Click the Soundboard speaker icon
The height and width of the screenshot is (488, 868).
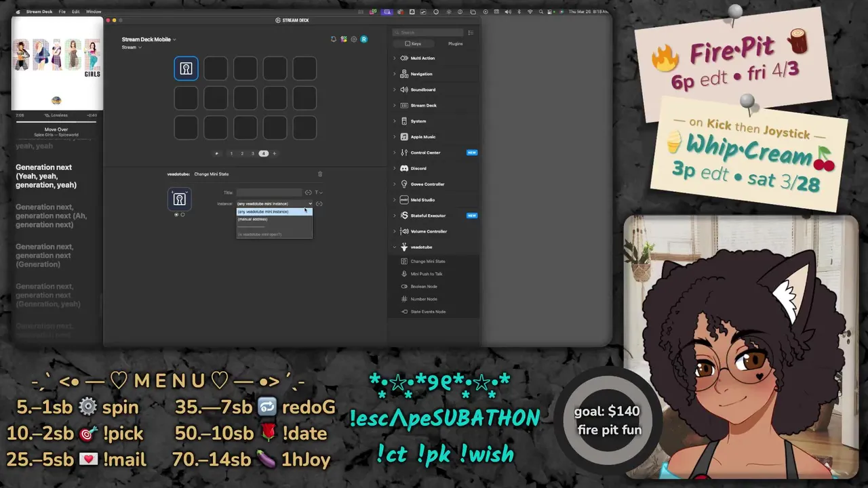click(x=404, y=89)
